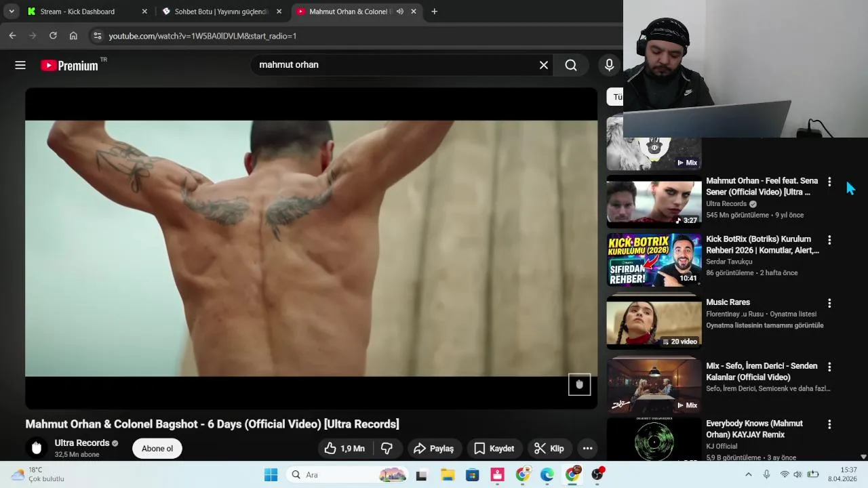
Task: Open the Everybody Knows KAYJAY Remix title
Action: [755, 429]
